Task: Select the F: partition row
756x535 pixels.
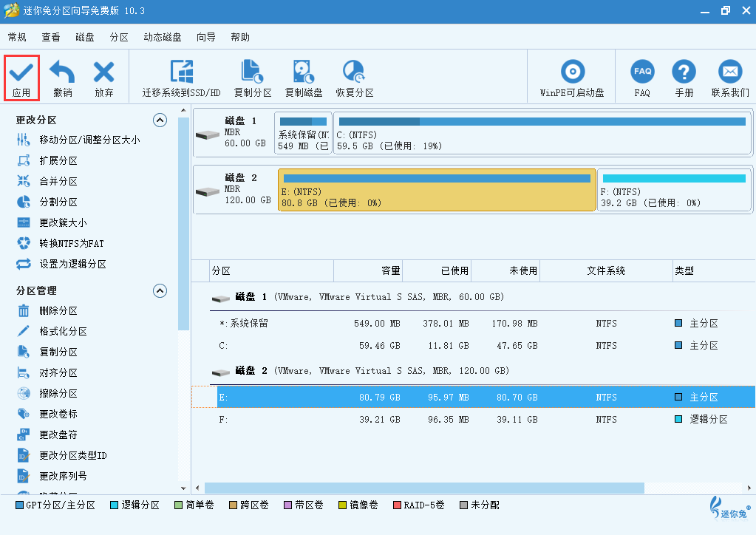Action: click(474, 419)
